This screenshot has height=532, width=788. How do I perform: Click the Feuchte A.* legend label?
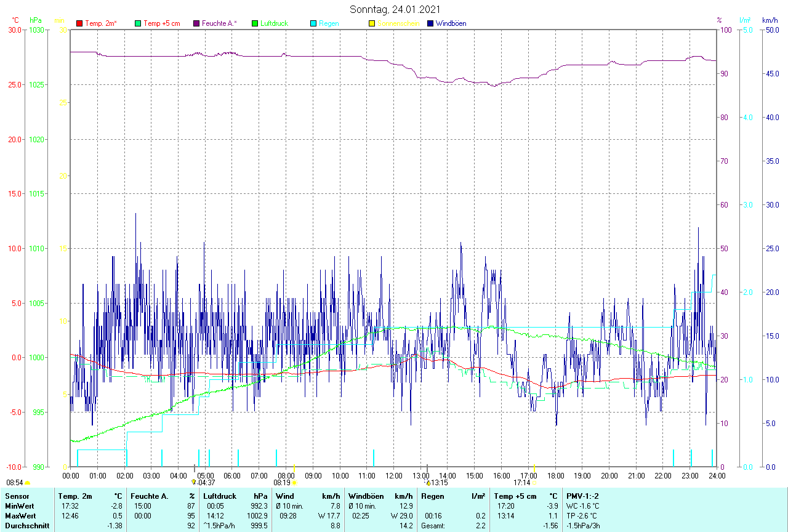(219, 23)
